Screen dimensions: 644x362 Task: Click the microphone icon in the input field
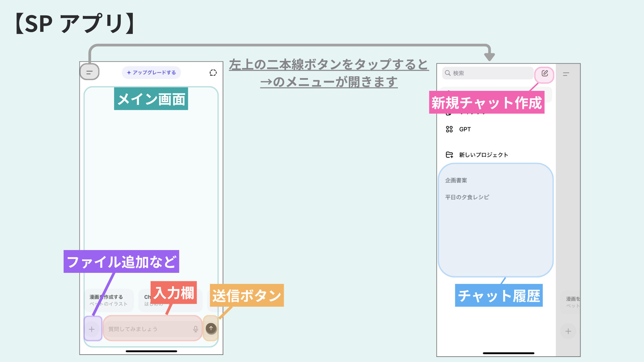(x=196, y=329)
